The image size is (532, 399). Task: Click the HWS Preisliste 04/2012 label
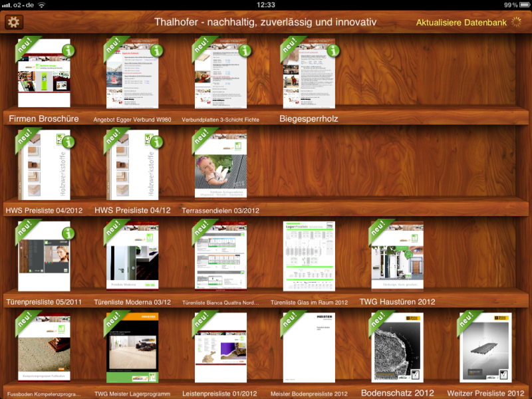[44, 210]
